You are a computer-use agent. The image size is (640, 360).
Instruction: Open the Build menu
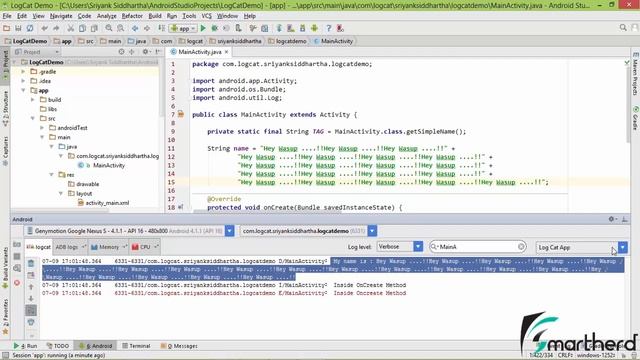[155, 16]
